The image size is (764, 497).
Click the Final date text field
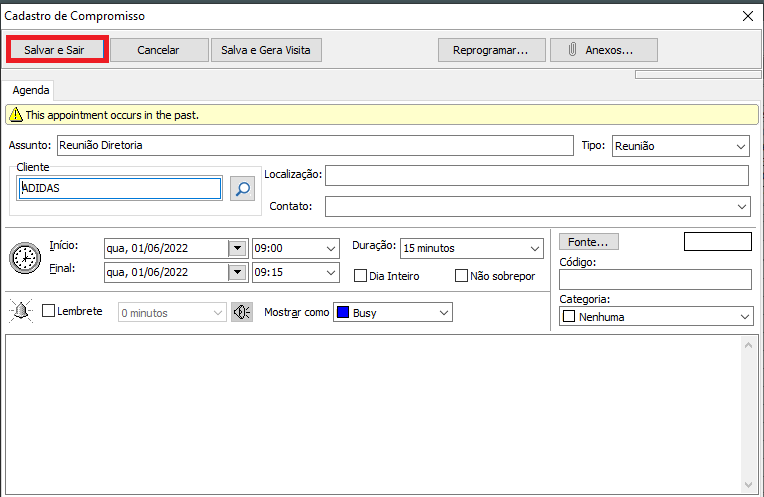pos(166,272)
